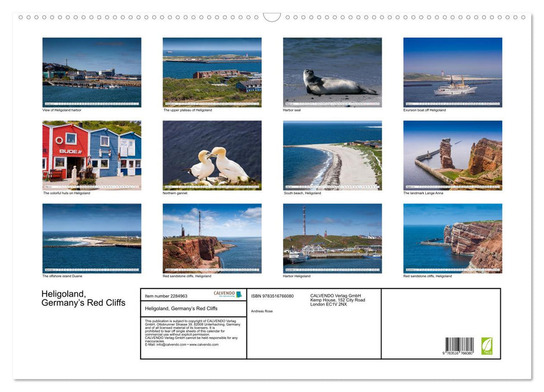This screenshot has width=544, height=392.
Task: Click 'CALVENDO Verlag GmbH' publisher name
Action: [x=336, y=296]
